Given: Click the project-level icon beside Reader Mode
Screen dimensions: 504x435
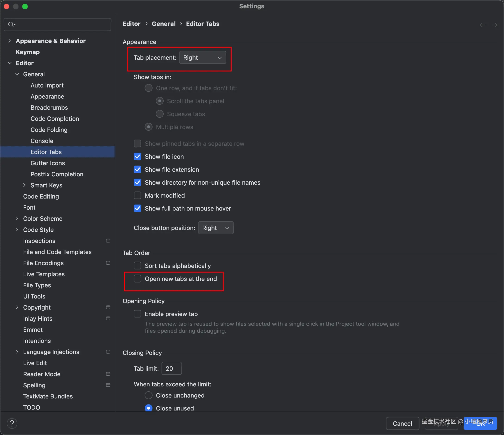Looking at the screenshot, I should pos(108,374).
